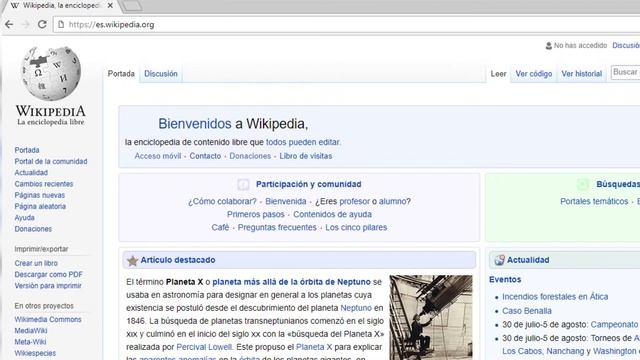Click the Eventos heading link
The image size is (640, 360).
click(x=505, y=280)
